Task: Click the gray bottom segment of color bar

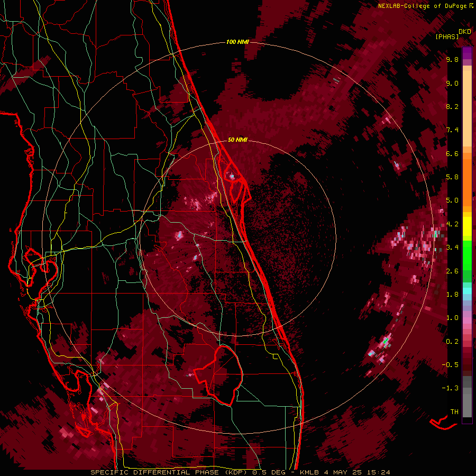Action: click(467, 397)
